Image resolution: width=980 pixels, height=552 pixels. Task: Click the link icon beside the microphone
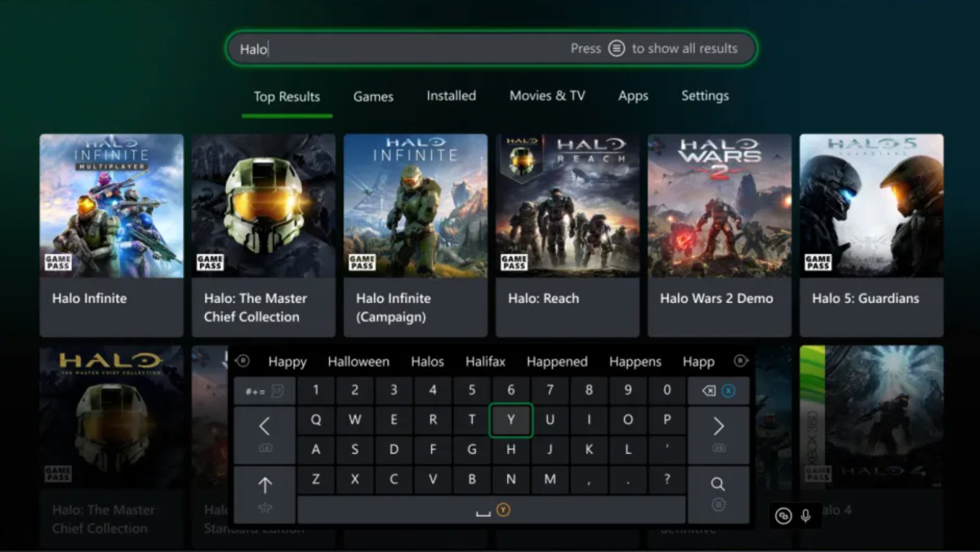[x=783, y=516]
